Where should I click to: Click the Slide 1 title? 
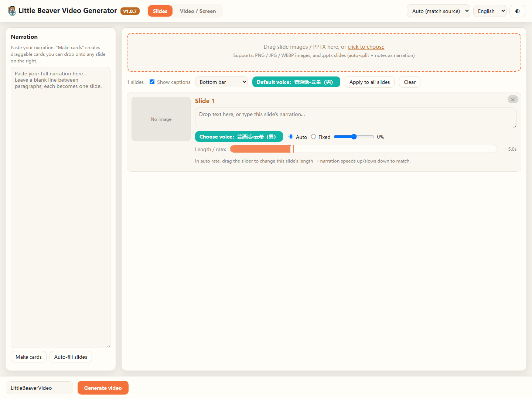pos(205,101)
